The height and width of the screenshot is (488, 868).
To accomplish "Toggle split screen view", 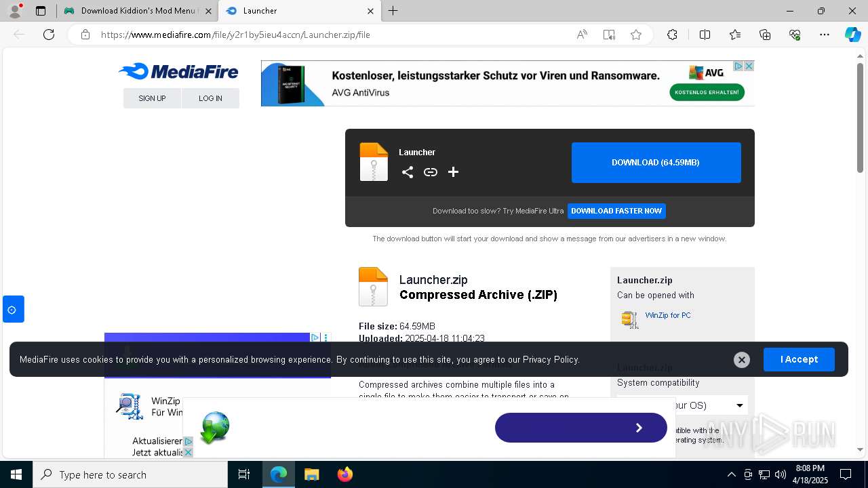I will tap(705, 35).
